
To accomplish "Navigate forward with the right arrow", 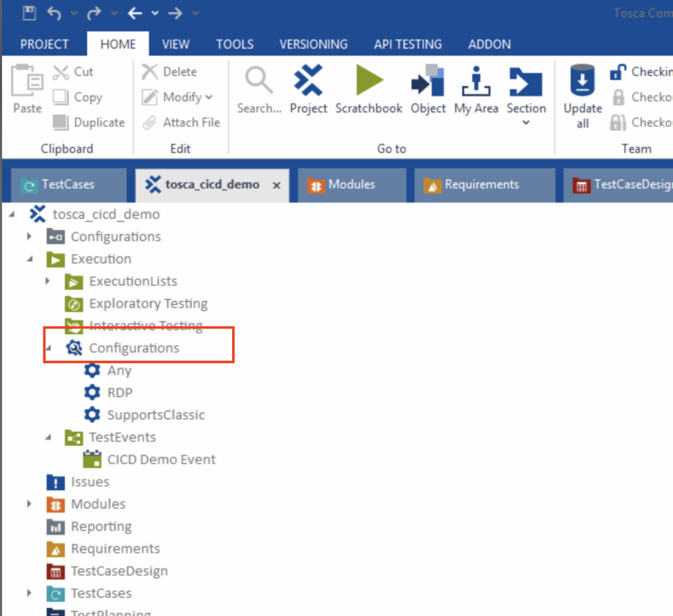I will 175,13.
